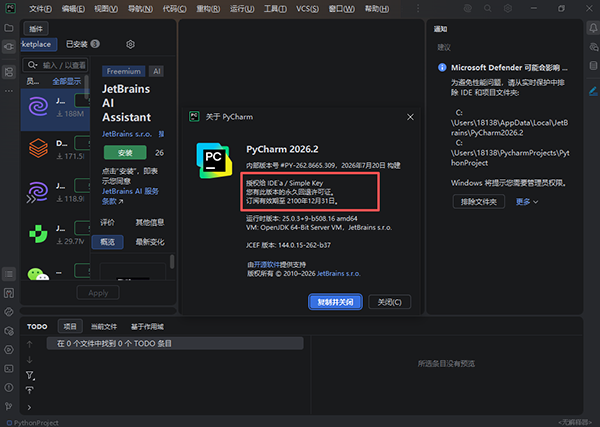Open the 最新变化 tab of plugin details
Image resolution: width=600 pixels, height=427 pixels.
click(x=150, y=242)
